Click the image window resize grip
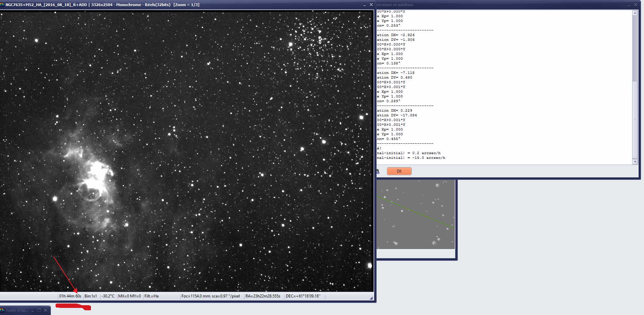 point(371,298)
